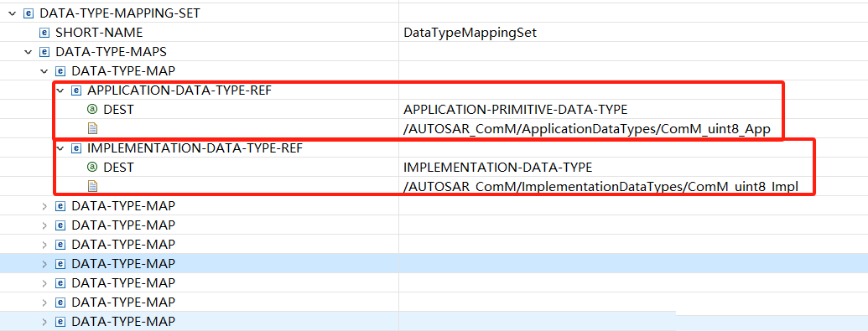Click the SHORT-NAME element icon
Image resolution: width=868 pixels, height=331 pixels.
coord(44,33)
